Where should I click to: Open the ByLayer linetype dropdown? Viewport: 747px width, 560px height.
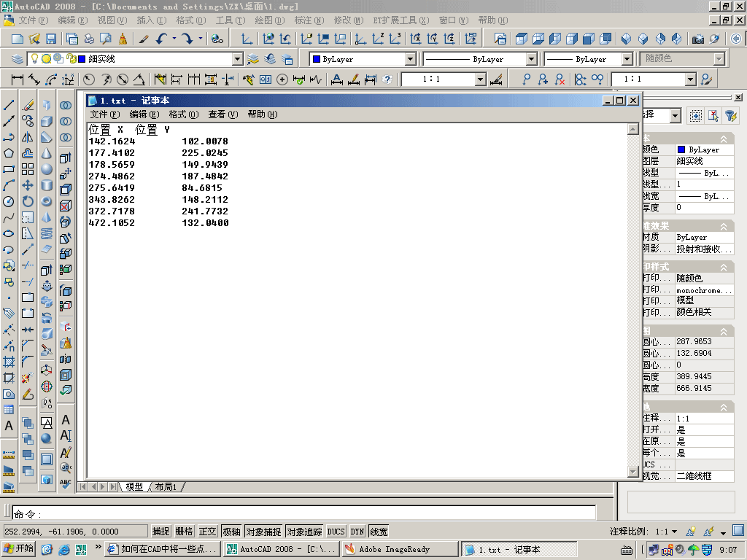coord(532,59)
